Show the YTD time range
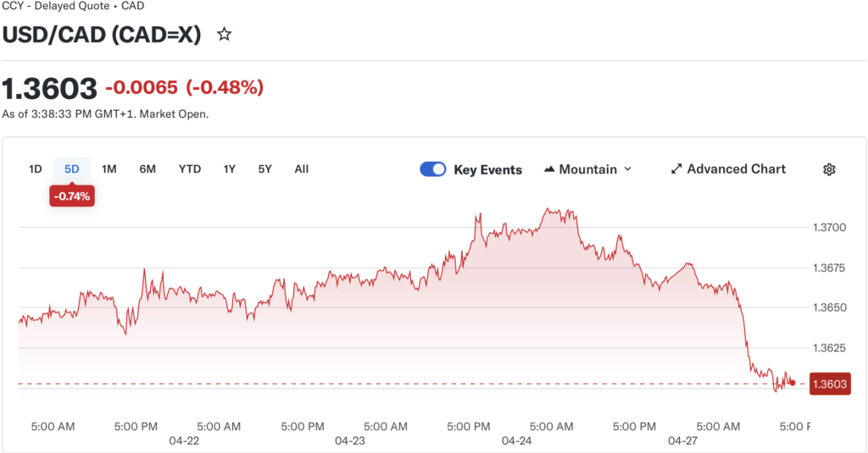This screenshot has height=453, width=868. 190,168
